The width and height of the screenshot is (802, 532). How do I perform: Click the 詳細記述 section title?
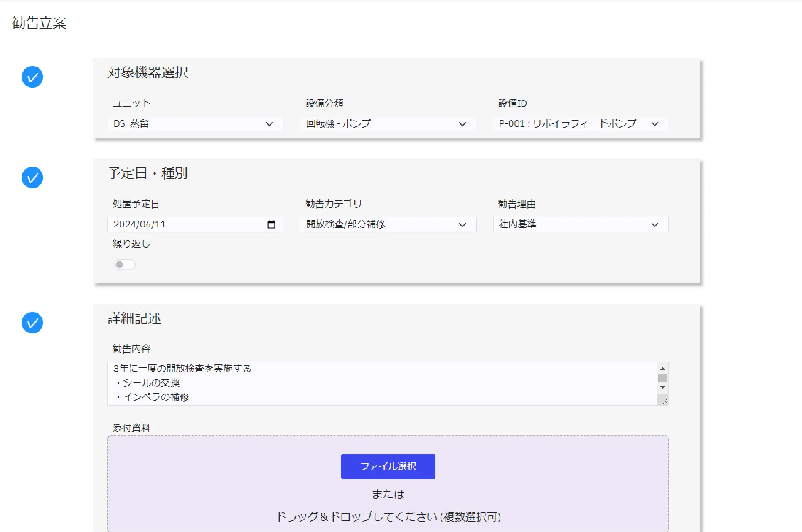click(134, 318)
